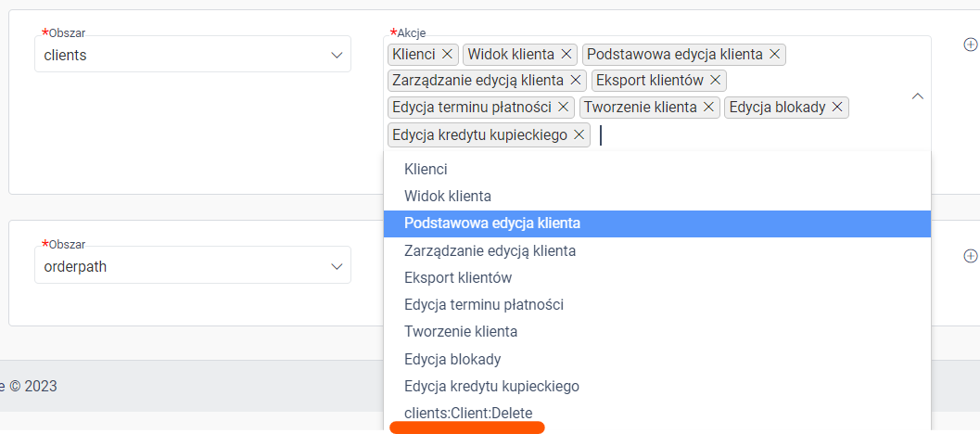
Task: Remove the Eksport klientów tag
Action: pos(716,81)
